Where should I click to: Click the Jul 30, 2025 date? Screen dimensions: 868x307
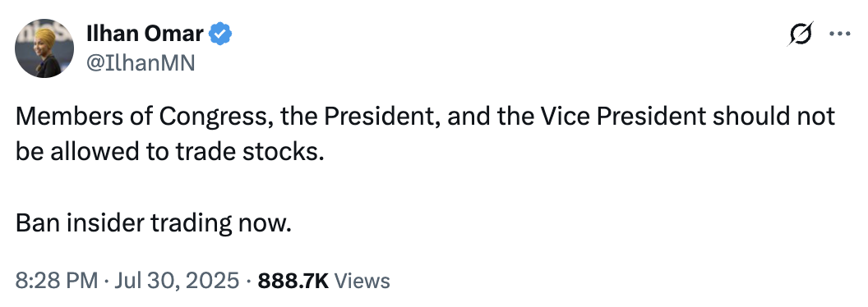coord(176,281)
